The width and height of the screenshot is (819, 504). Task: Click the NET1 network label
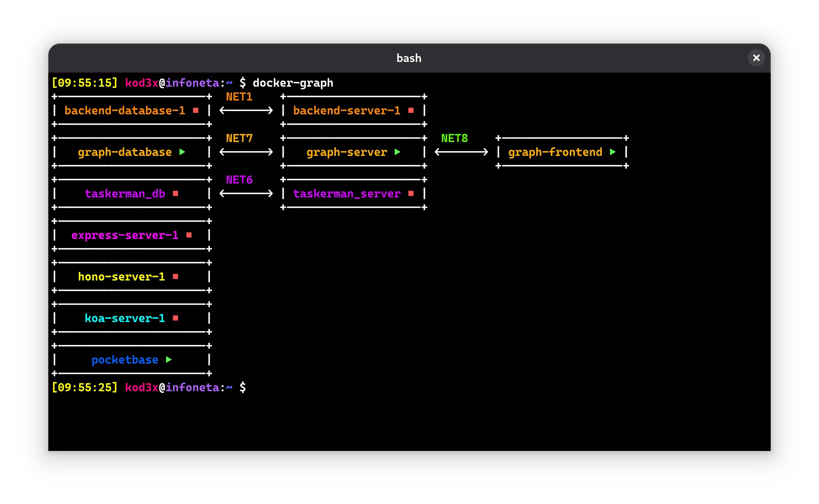tap(239, 97)
